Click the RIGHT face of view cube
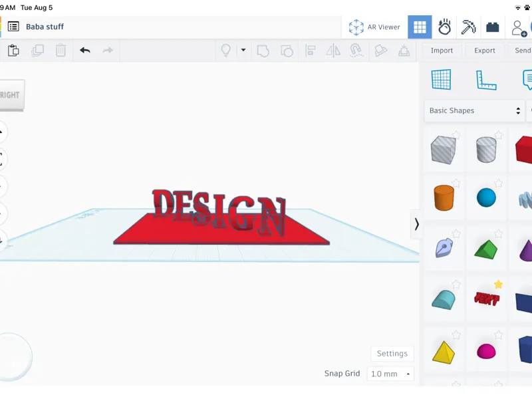The height and width of the screenshot is (399, 532). [11, 95]
